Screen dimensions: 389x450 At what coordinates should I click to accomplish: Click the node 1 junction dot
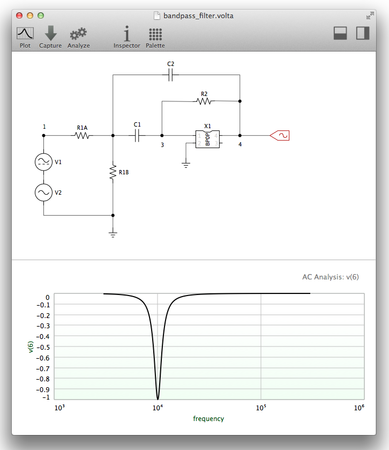coord(43,136)
